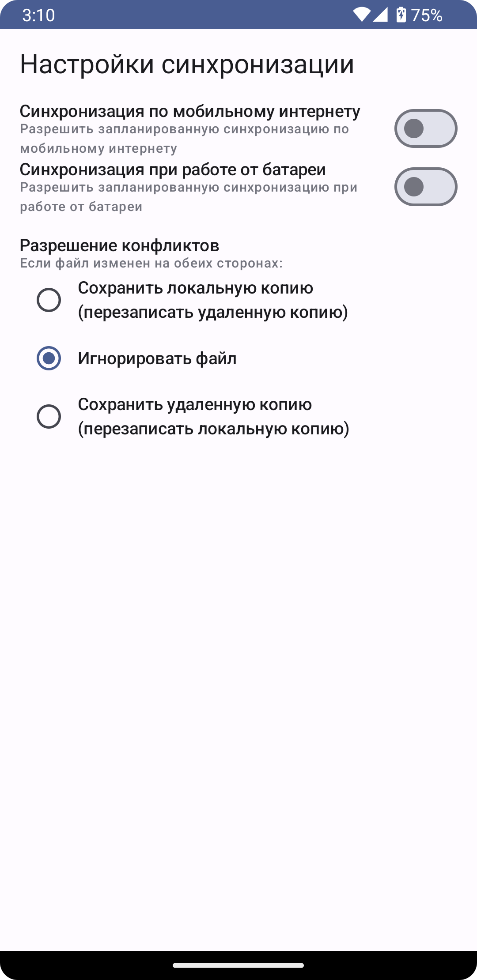This screenshot has height=980, width=477.
Task: Tap the cellular signal strength icon
Action: tap(380, 15)
